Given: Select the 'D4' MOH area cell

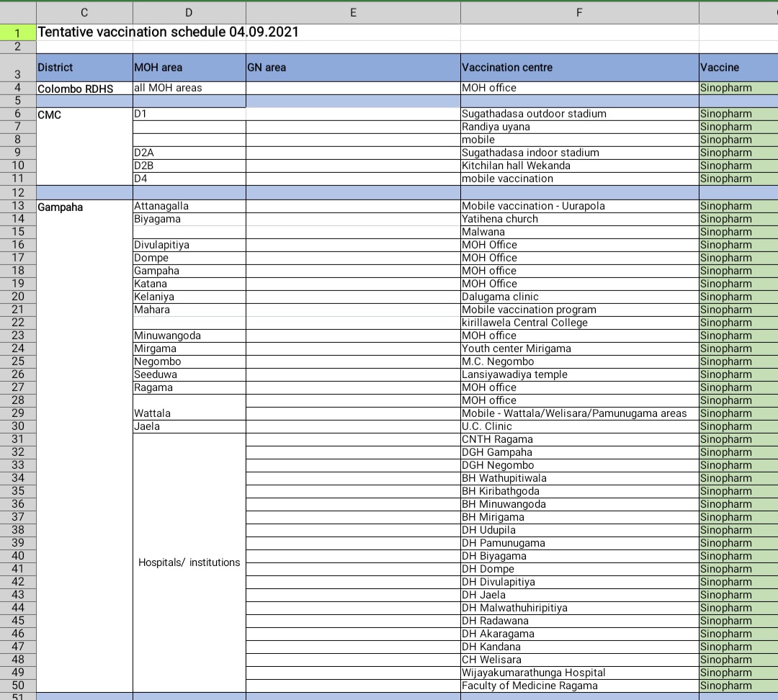Looking at the screenshot, I should (x=189, y=179).
